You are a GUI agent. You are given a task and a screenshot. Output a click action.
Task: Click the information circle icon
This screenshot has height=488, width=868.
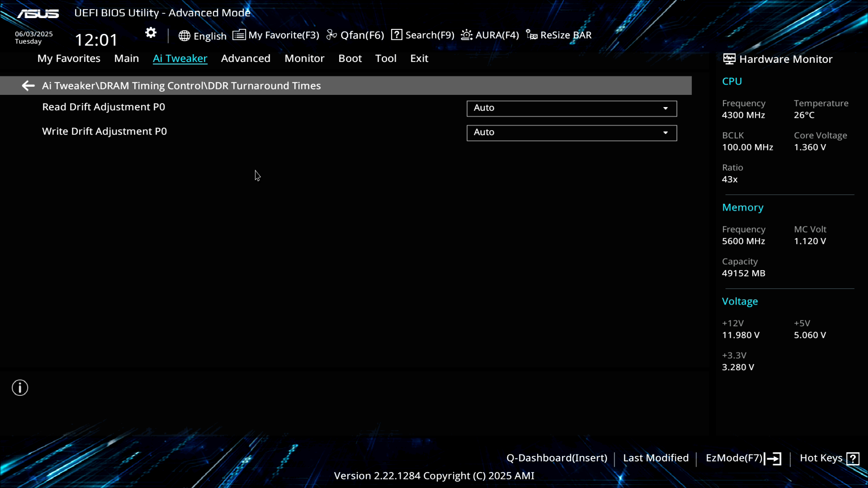(20, 388)
